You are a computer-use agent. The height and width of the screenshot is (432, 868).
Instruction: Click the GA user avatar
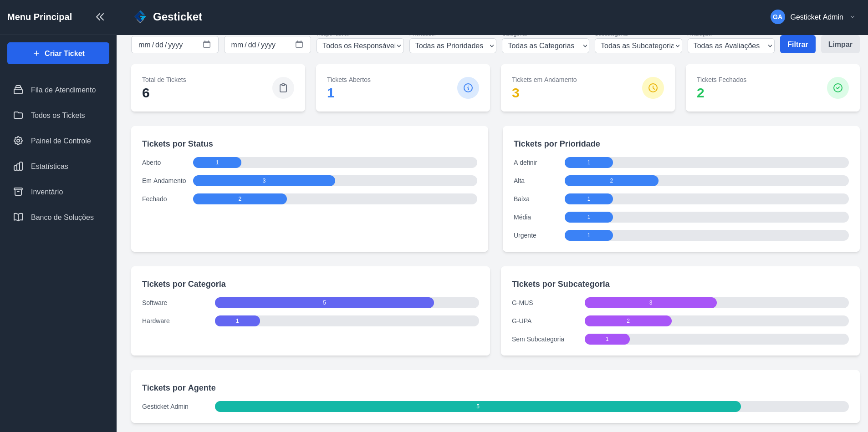pos(777,17)
